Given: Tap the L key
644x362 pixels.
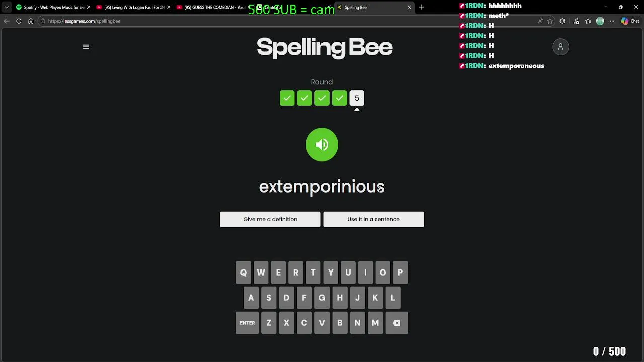Looking at the screenshot, I should click(x=393, y=298).
